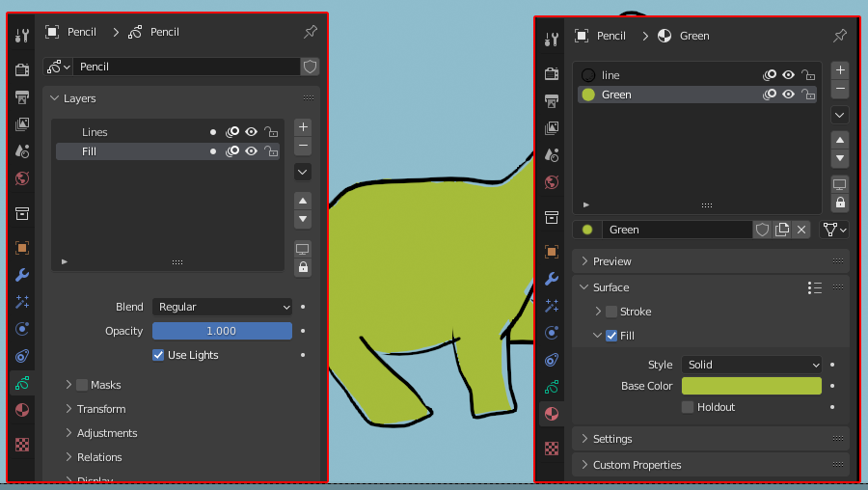
Task: Uncheck the Fill checkbox under Surface
Action: (611, 336)
